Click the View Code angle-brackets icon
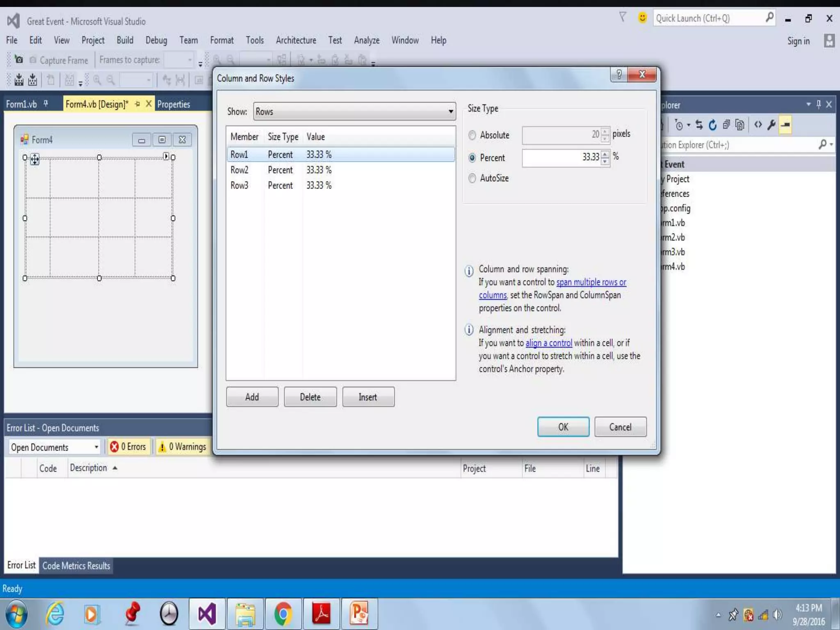Viewport: 840px width, 630px height. (758, 125)
